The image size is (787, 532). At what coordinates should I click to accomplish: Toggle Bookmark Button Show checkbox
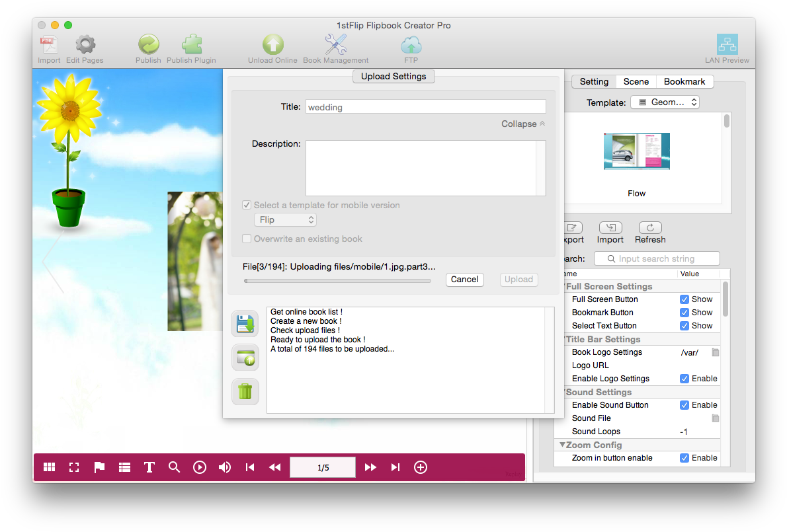684,313
